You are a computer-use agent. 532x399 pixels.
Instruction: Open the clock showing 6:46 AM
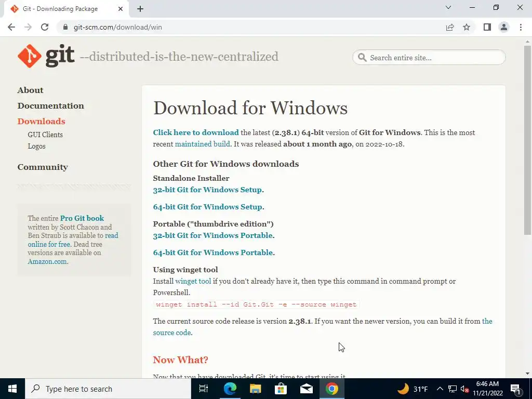pos(487,389)
